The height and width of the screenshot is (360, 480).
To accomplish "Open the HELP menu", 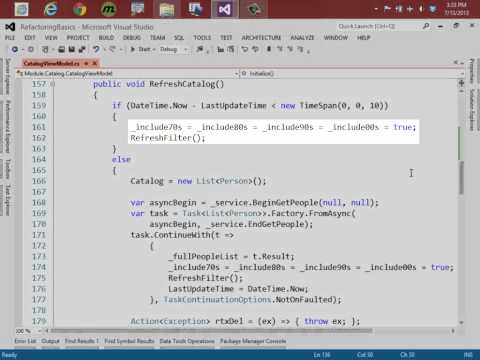I will pos(364,38).
